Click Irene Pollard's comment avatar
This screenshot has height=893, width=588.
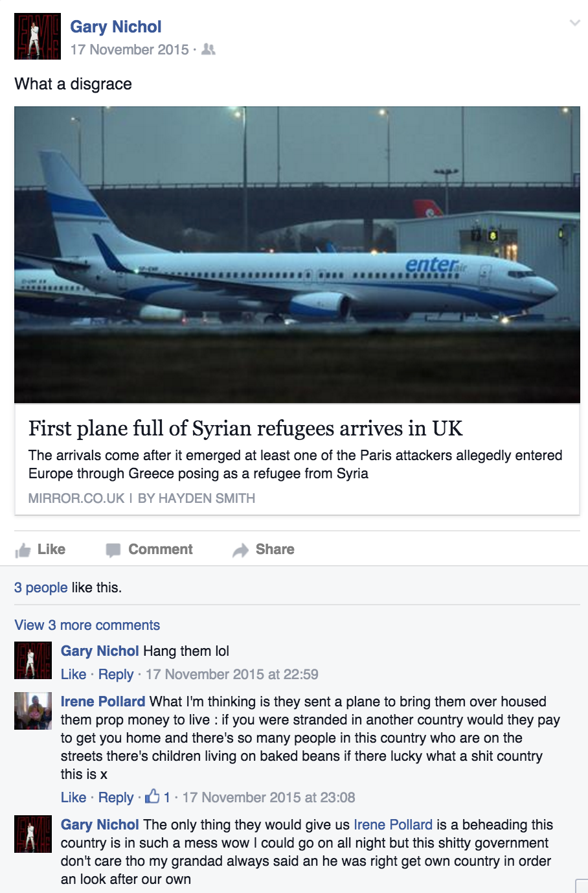[x=33, y=711]
